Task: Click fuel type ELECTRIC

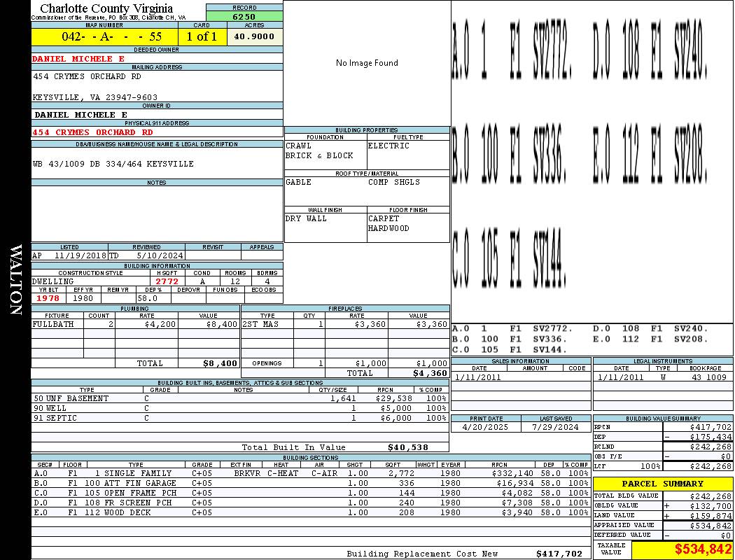Action: click(x=388, y=146)
